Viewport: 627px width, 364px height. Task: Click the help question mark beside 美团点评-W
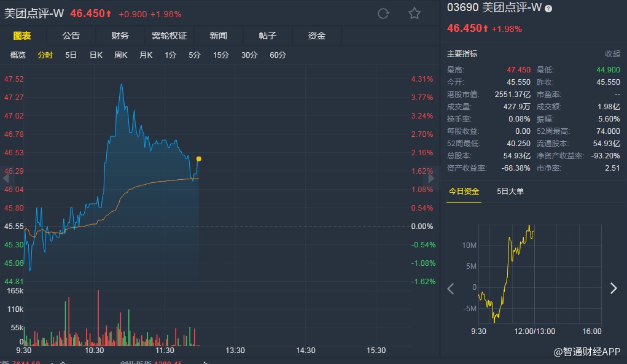tap(548, 9)
